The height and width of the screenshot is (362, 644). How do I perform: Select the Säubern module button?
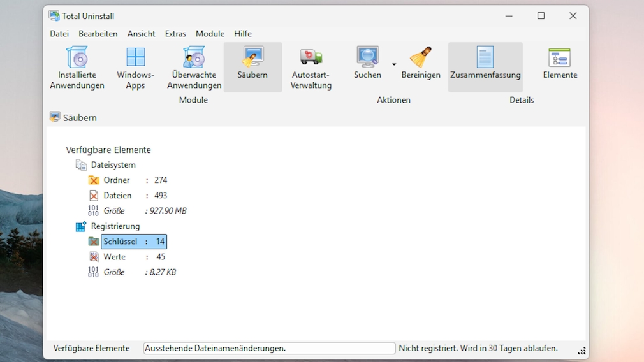click(x=252, y=68)
